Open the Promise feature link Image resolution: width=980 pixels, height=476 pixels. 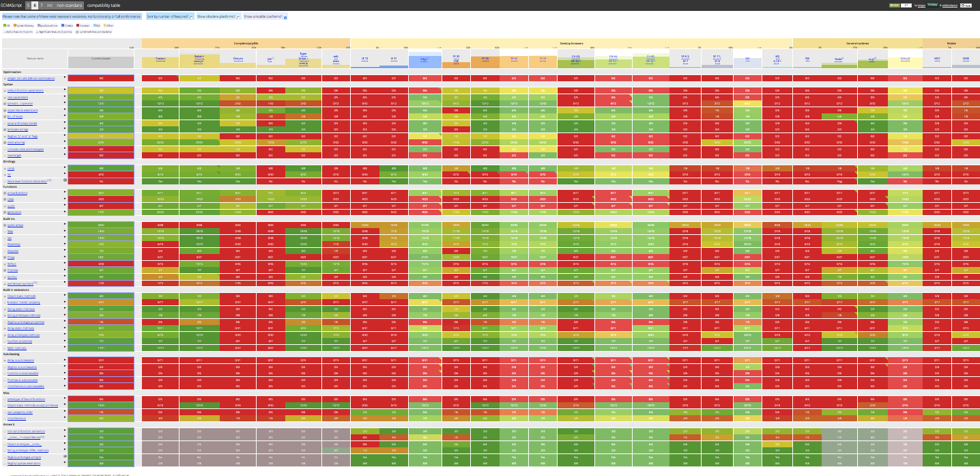(x=12, y=270)
